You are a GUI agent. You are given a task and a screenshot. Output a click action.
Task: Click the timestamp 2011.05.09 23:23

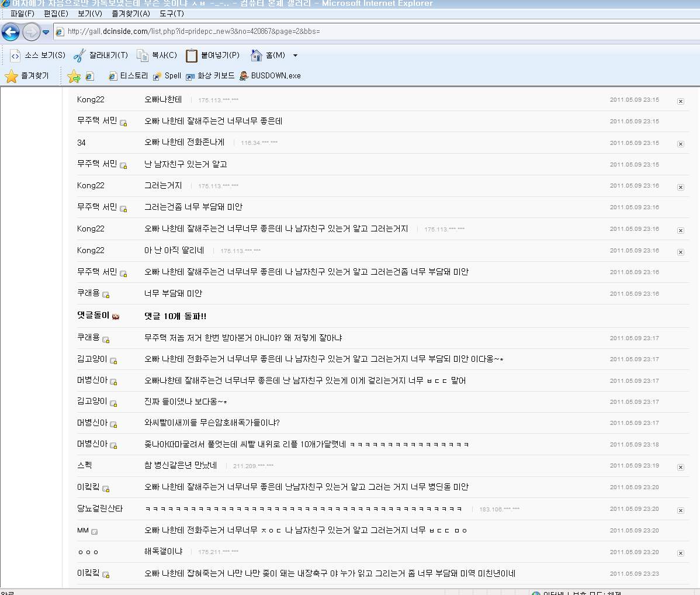click(x=635, y=573)
